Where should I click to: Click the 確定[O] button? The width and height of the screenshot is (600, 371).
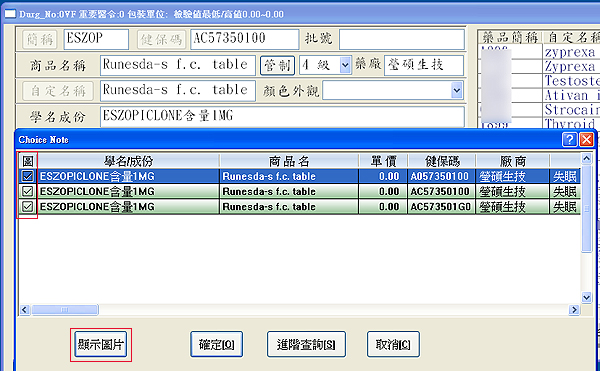(217, 344)
